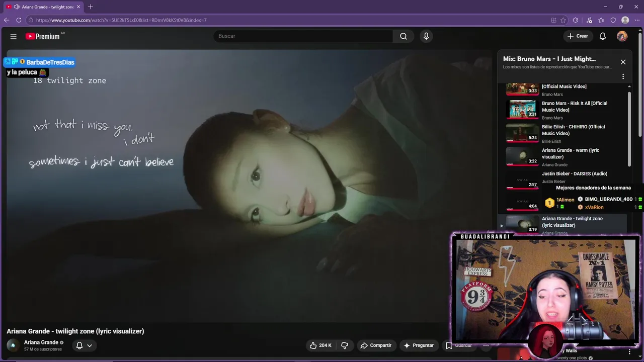
Task: Click the BarbaDeTresDias chat username overlay
Action: pos(50,62)
